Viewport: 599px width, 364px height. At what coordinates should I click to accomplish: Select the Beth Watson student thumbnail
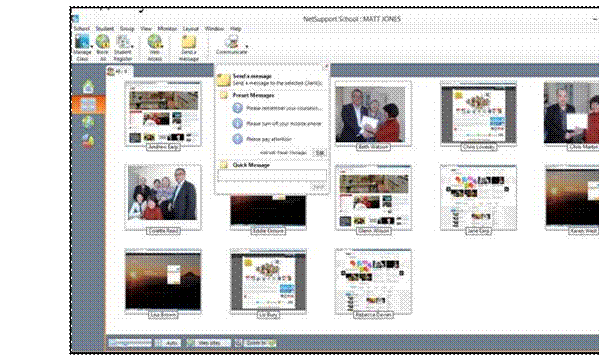click(x=372, y=114)
